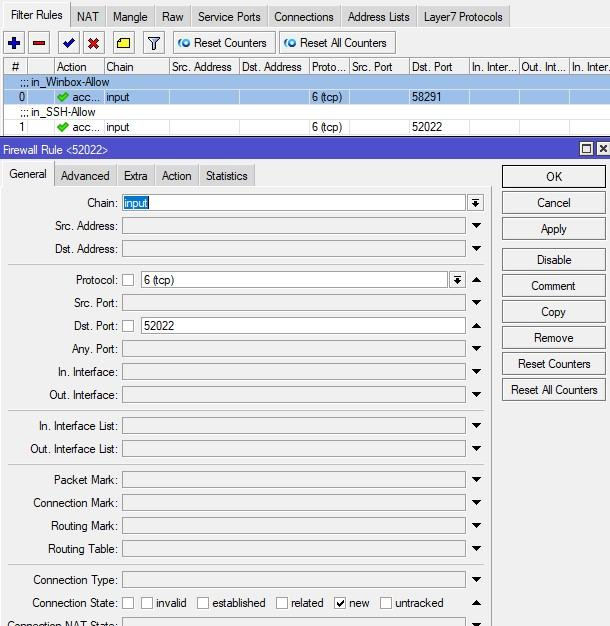Open the Layer7 Protocols tab
This screenshot has width=610, height=626.
click(x=463, y=17)
